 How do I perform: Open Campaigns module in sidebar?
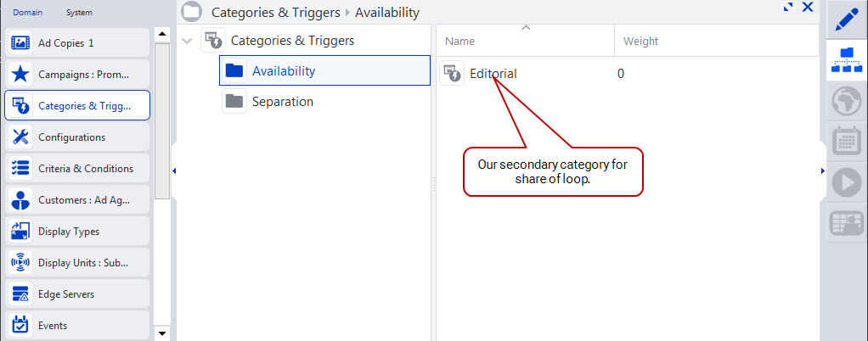click(x=77, y=74)
